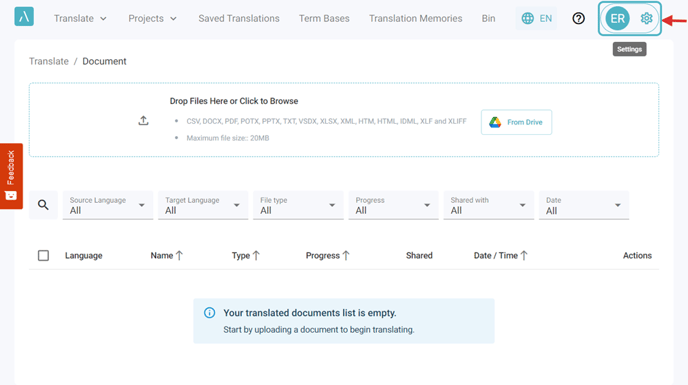688x385 pixels.
Task: Expand the Projects menu
Action: pyautogui.click(x=152, y=18)
